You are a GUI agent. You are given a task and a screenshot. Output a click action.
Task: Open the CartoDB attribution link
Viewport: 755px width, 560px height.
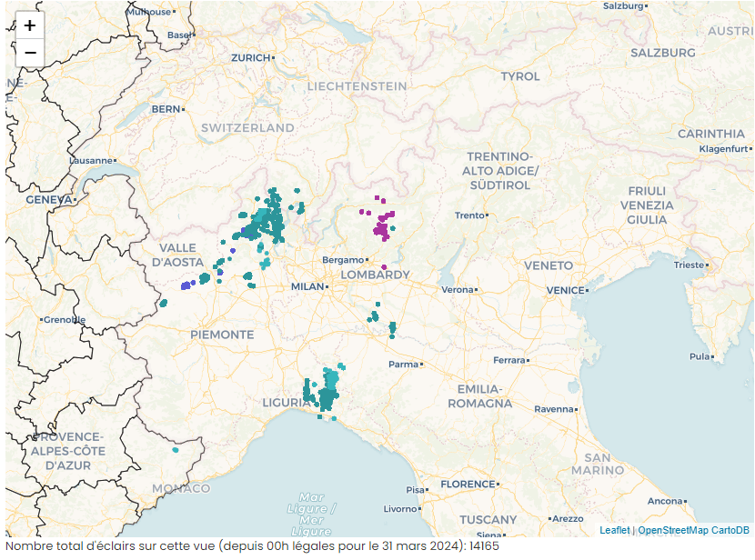pos(730,530)
